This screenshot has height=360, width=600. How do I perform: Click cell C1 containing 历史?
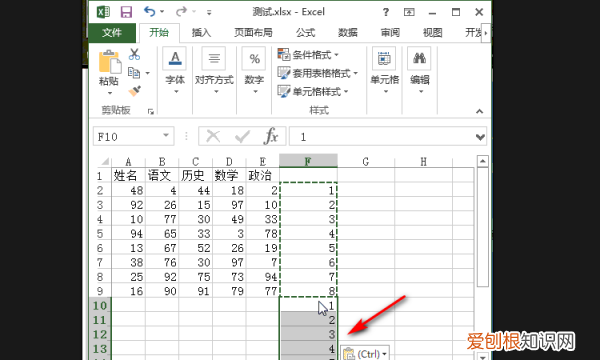196,176
